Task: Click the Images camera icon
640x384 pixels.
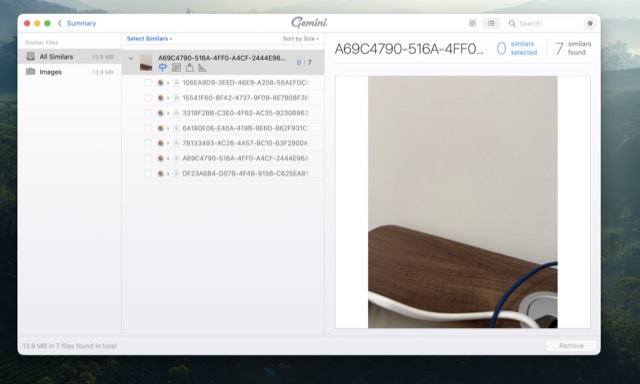Action: pyautogui.click(x=31, y=71)
